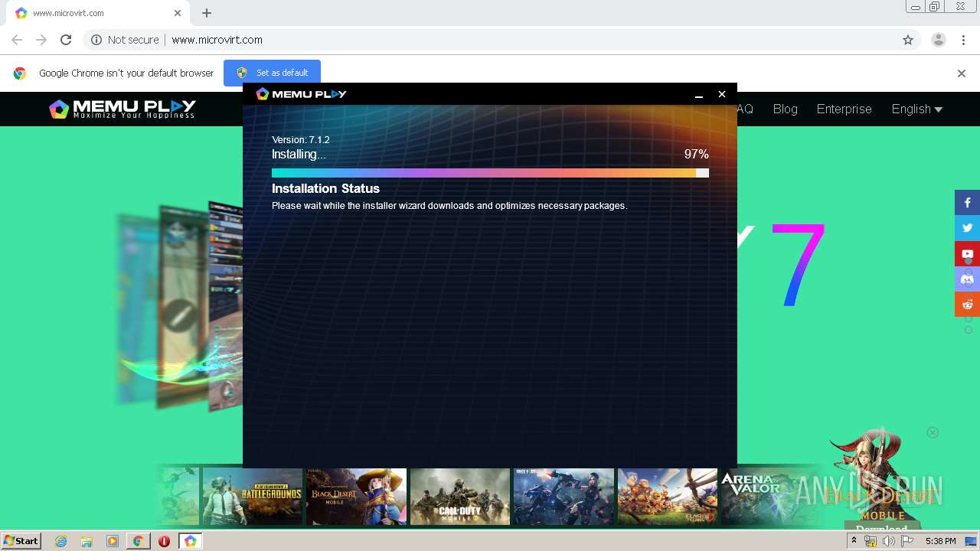Open the Discord sidebar icon

967,279
